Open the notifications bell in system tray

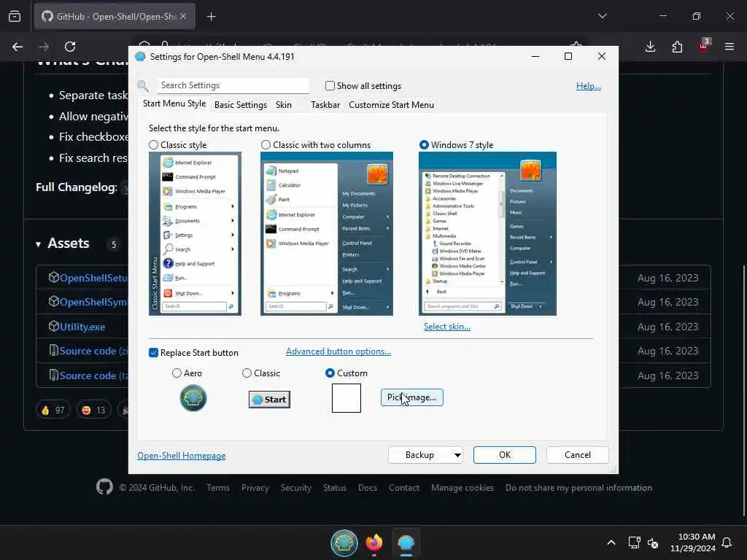click(727, 542)
